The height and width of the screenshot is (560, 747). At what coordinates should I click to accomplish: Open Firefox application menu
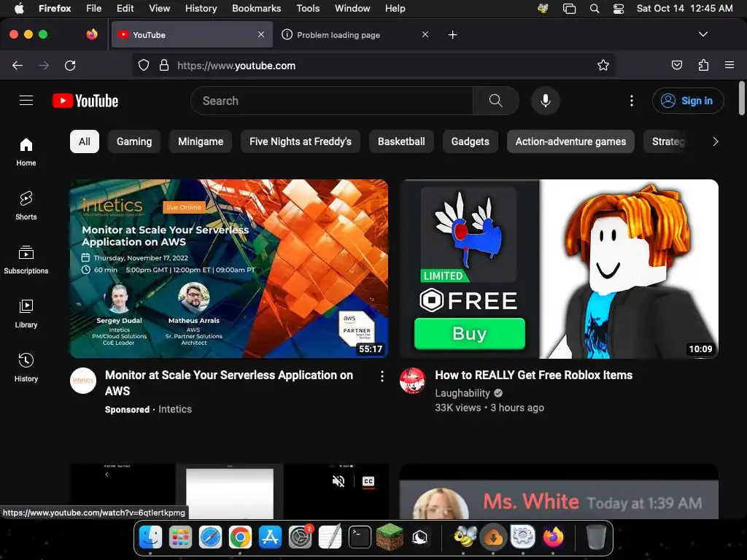(x=729, y=65)
